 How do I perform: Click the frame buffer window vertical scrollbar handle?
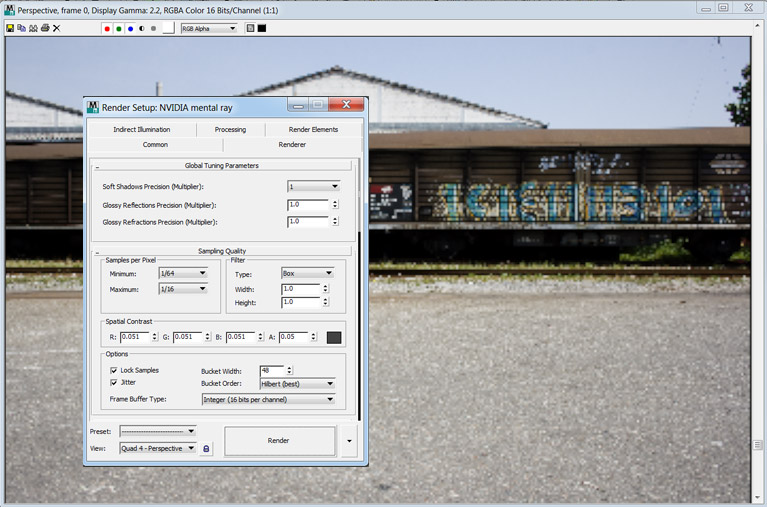pyautogui.click(x=758, y=445)
